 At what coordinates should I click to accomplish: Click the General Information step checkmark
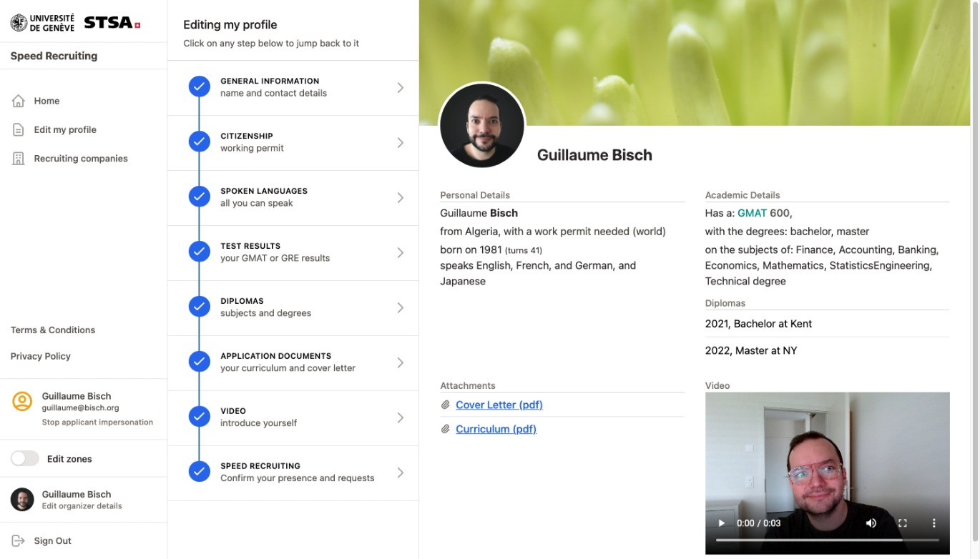[x=199, y=87]
